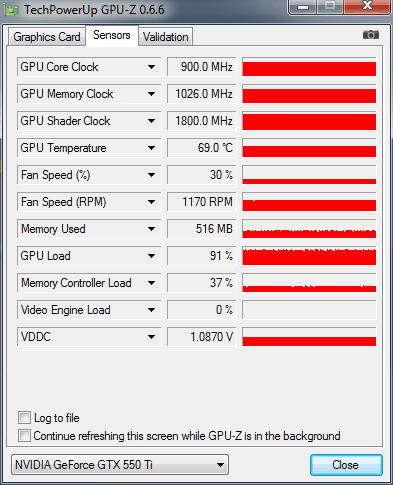
Task: Toggle continue refreshing in background checkbox
Action: (x=24, y=436)
